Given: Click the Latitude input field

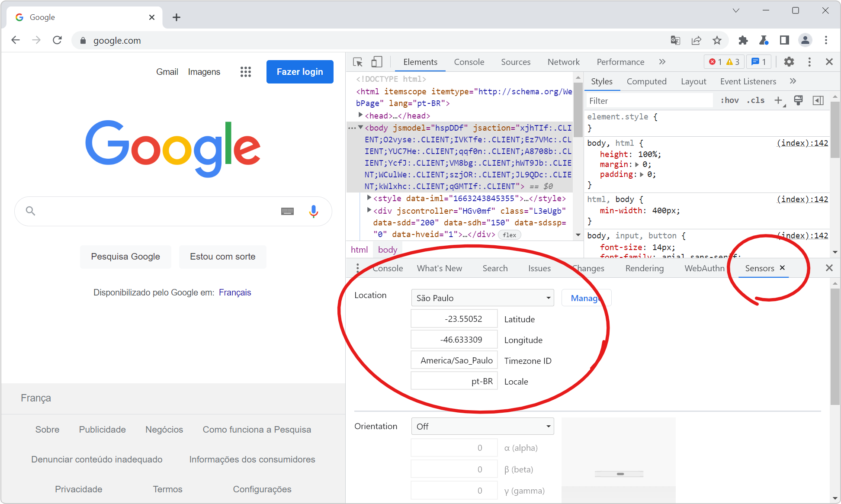Looking at the screenshot, I should (454, 319).
